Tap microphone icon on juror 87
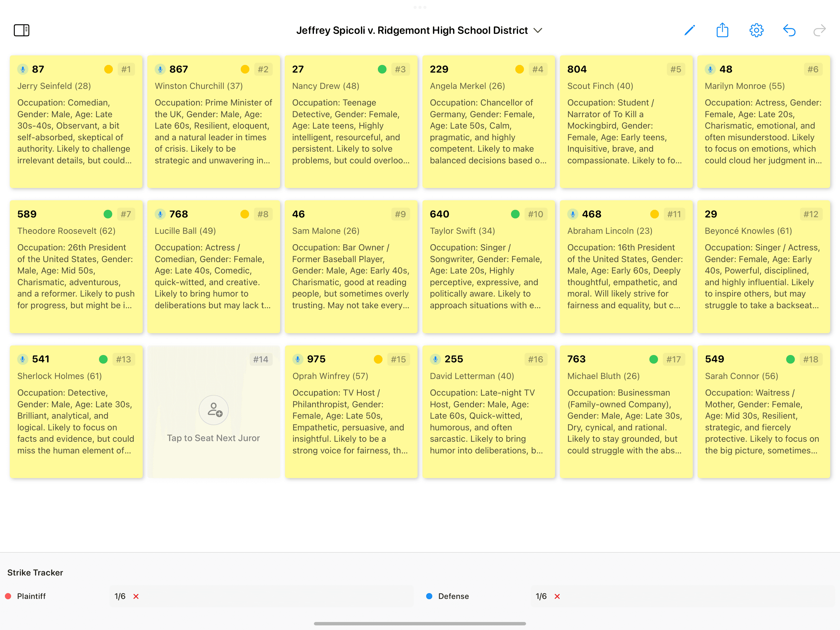 23,69
